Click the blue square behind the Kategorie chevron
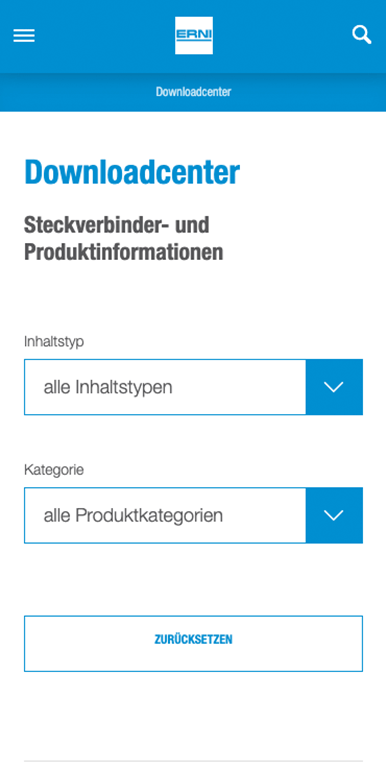This screenshot has height=768, width=386. (335, 515)
